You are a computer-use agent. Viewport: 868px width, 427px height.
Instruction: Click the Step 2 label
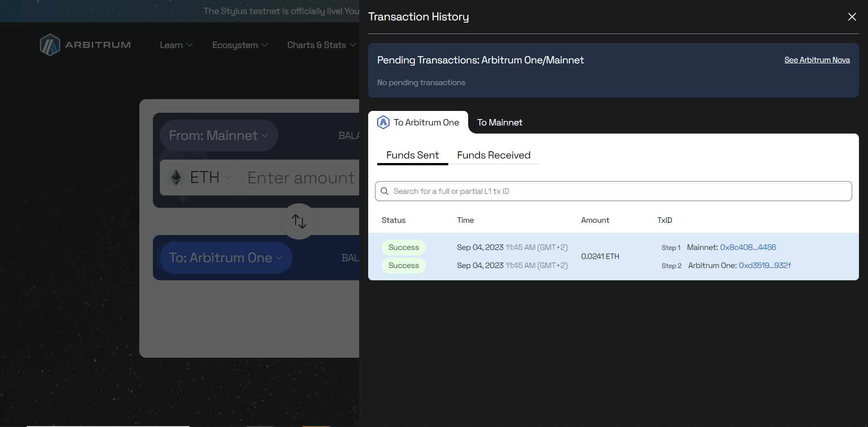click(x=671, y=266)
